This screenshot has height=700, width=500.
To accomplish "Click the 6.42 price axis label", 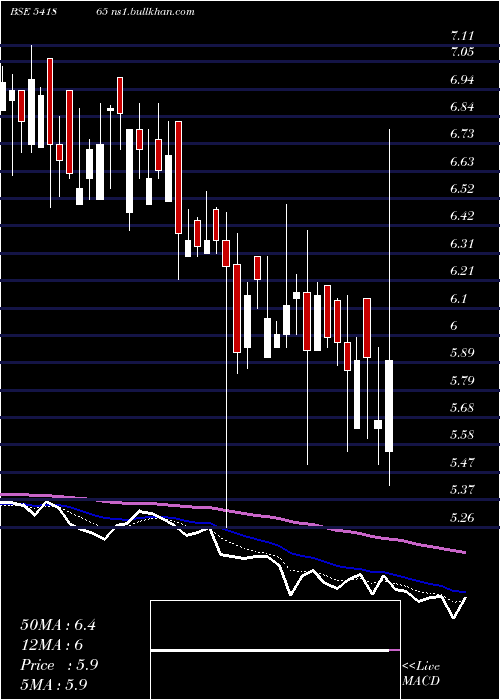I will pos(463,217).
